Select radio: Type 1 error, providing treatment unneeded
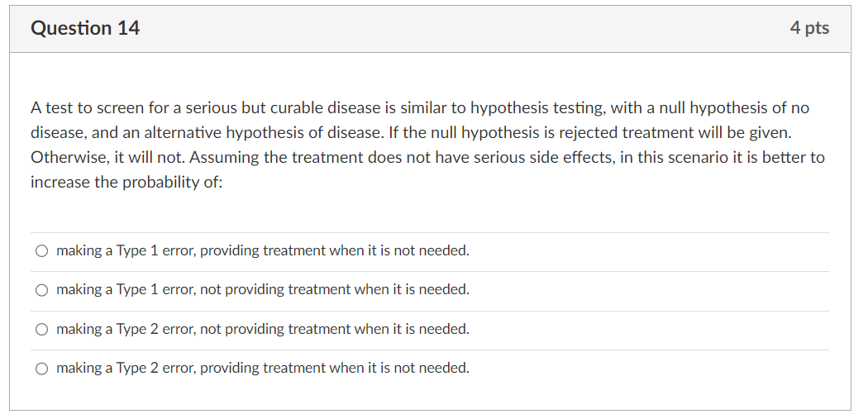 click(41, 251)
